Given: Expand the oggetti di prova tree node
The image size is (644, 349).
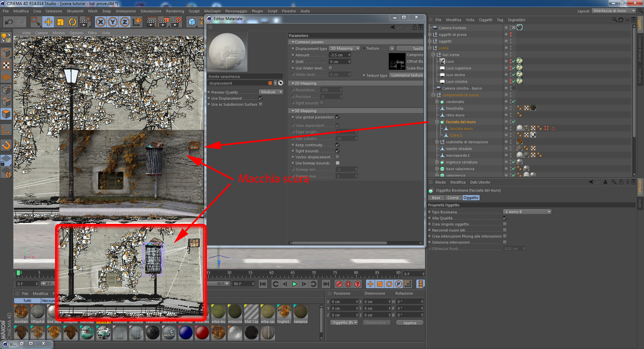Looking at the screenshot, I should point(430,35).
